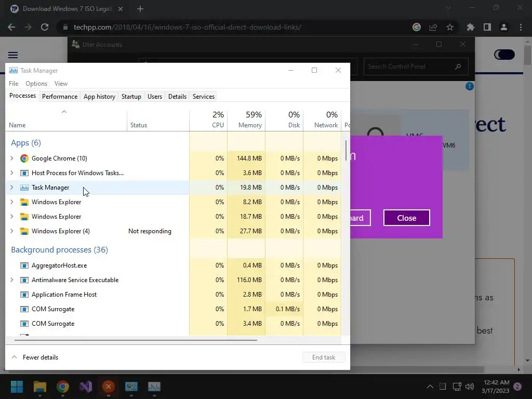This screenshot has height=399, width=532.
Task: Open Chrome three-dot menu
Action: tap(521, 27)
